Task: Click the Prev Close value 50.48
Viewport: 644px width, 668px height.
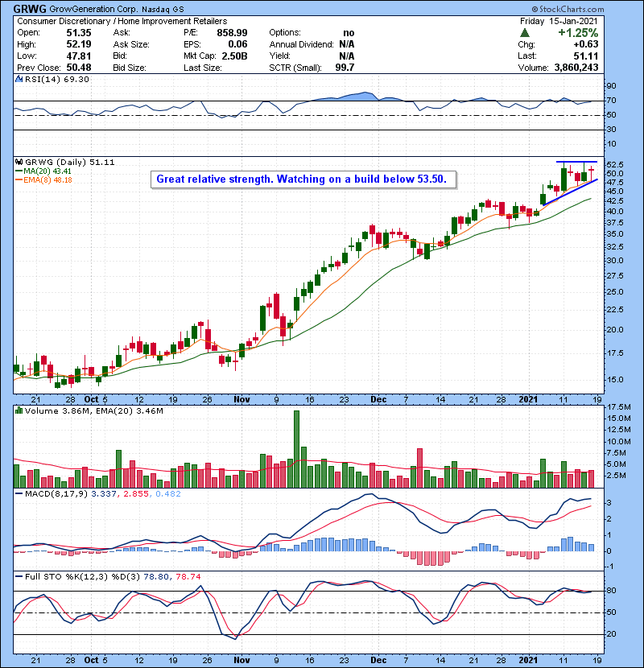Action: pos(79,68)
